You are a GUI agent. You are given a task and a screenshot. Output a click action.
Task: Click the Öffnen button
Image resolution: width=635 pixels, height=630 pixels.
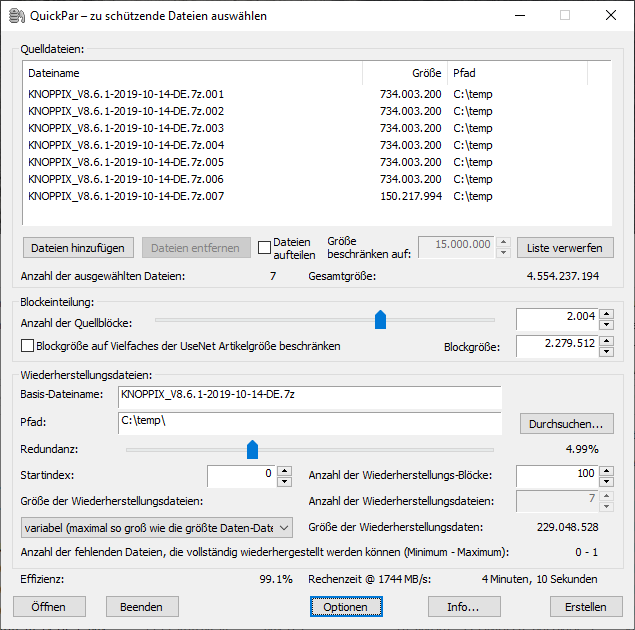pos(49,607)
